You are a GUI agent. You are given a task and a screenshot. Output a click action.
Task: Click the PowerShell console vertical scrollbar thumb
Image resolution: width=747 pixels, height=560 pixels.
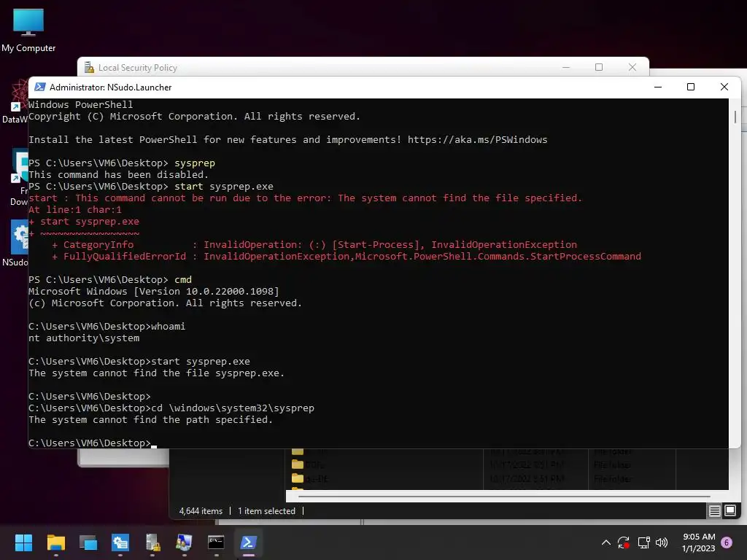(735, 117)
